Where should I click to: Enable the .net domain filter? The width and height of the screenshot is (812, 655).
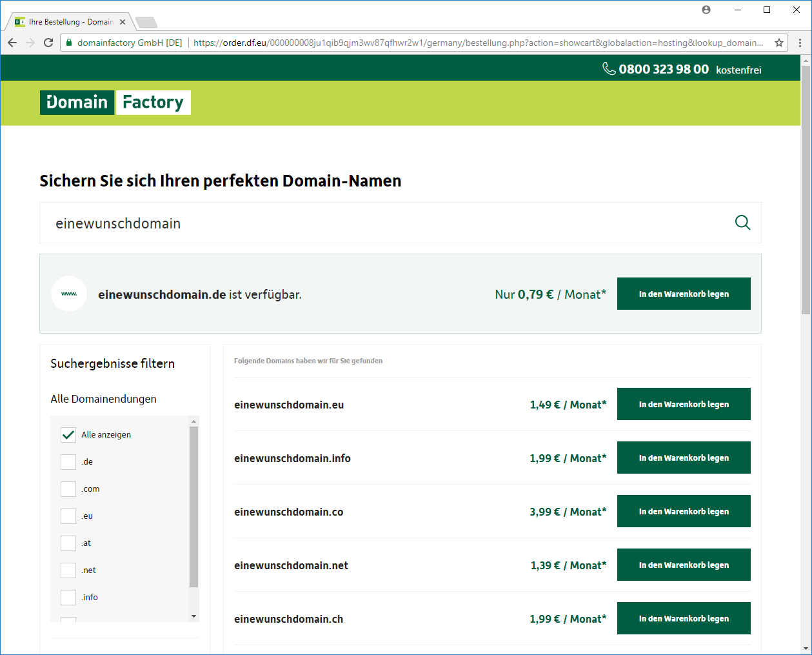pyautogui.click(x=68, y=570)
